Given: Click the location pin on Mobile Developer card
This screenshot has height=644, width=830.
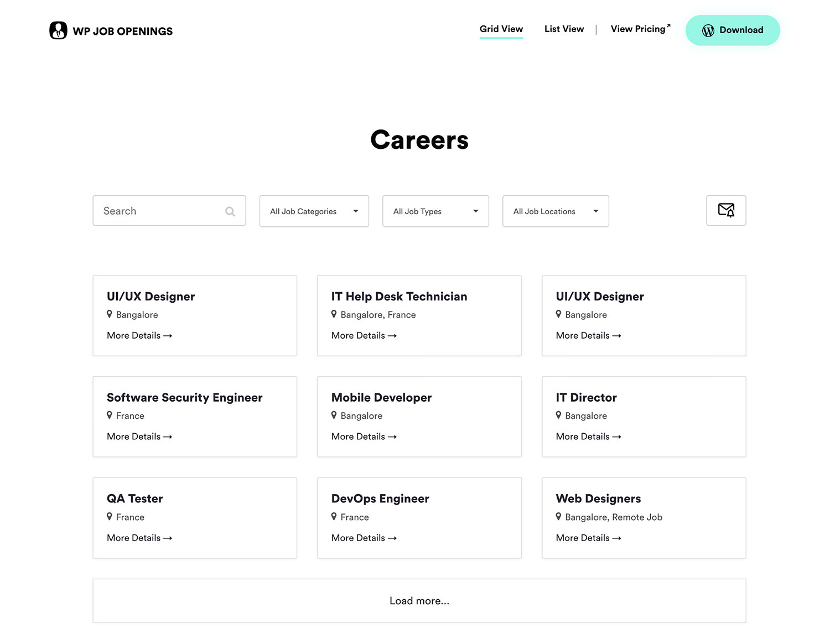Looking at the screenshot, I should [x=334, y=415].
